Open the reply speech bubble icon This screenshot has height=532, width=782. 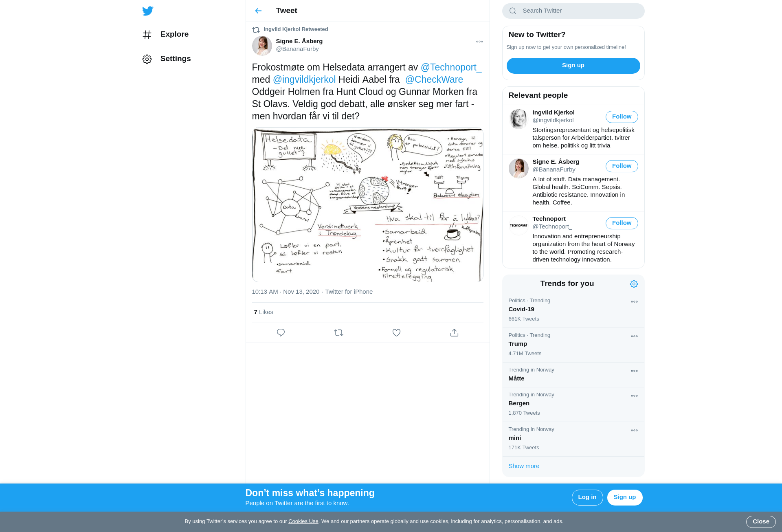281,333
